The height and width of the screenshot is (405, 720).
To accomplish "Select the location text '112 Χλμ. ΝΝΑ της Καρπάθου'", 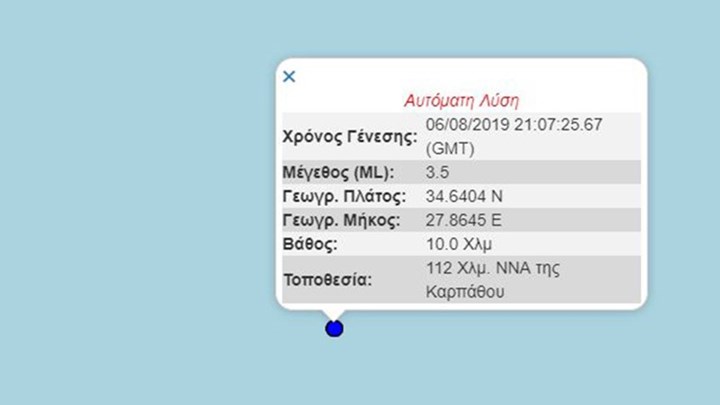I will pos(493,280).
